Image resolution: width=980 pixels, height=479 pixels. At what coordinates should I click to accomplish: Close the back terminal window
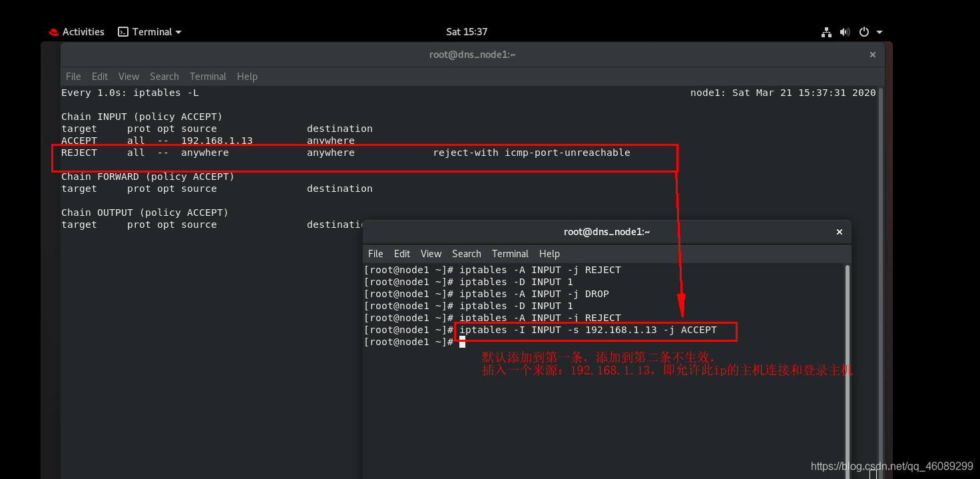coord(873,55)
